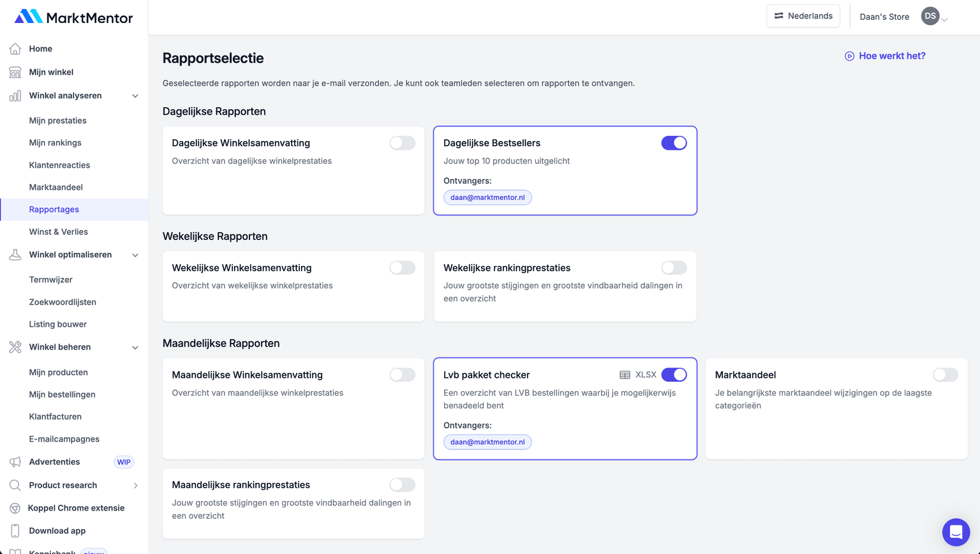Click the Advertenties megaphone icon

pyautogui.click(x=15, y=461)
